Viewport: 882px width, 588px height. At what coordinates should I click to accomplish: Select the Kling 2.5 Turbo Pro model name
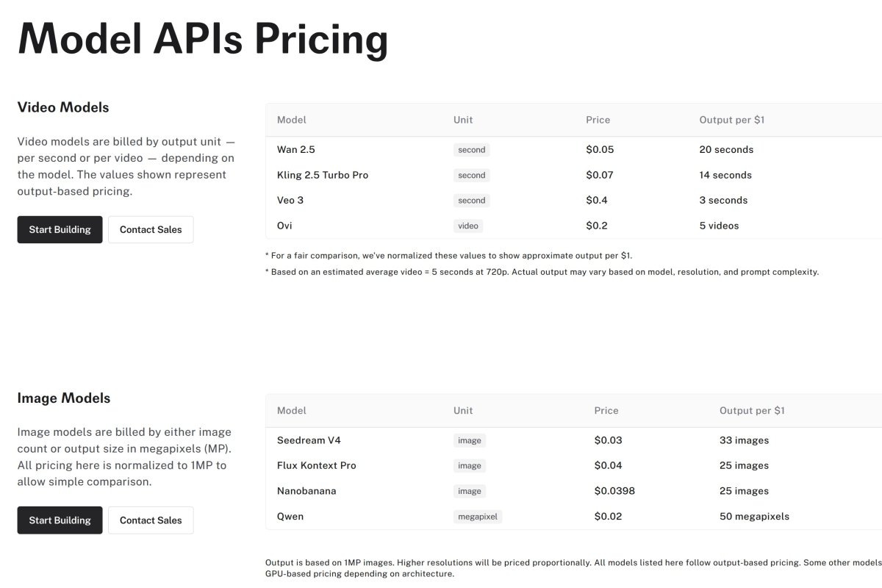pos(323,175)
